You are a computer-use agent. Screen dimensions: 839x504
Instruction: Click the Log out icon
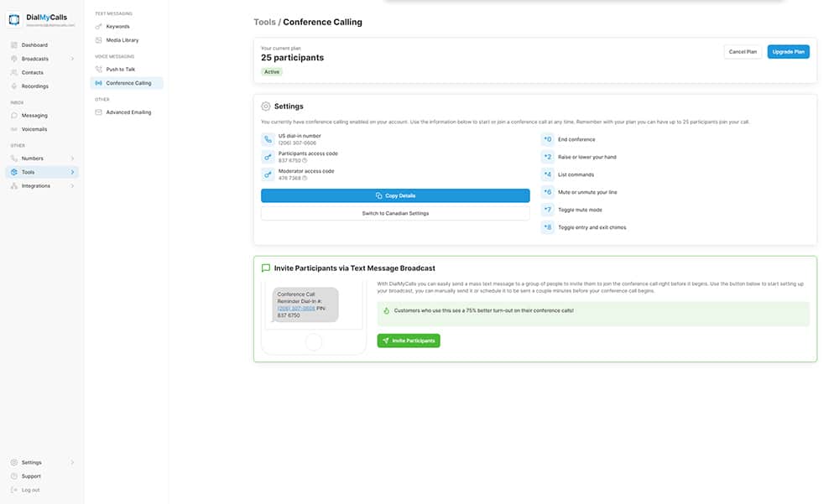14,490
